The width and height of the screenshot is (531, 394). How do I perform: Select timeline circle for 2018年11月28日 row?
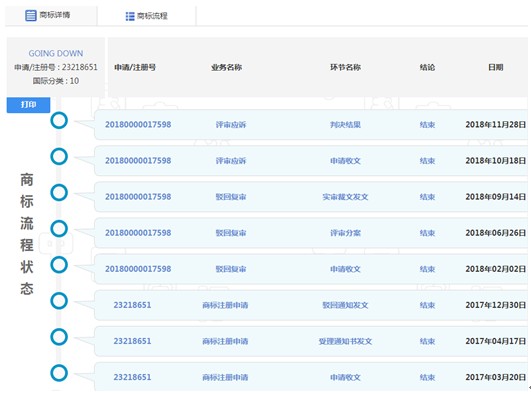click(59, 120)
